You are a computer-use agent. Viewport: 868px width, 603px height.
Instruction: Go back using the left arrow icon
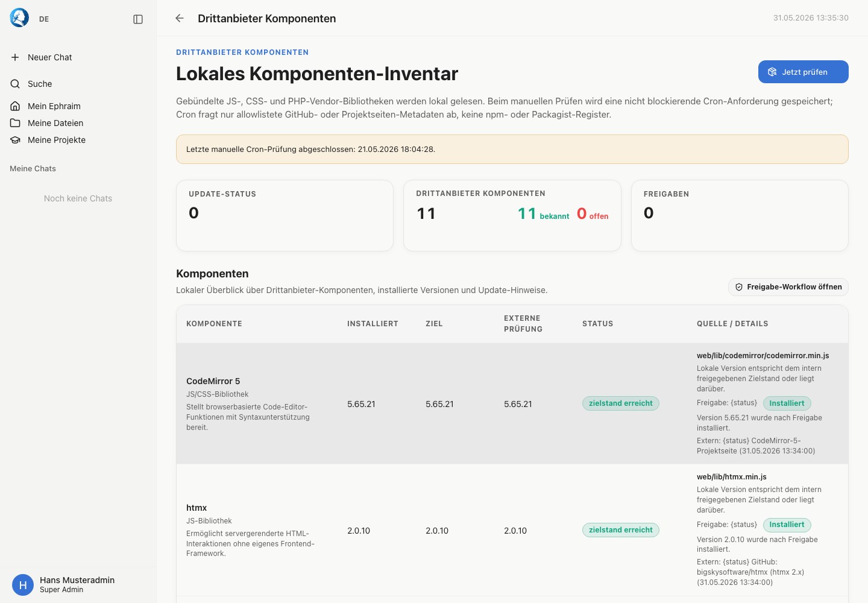click(x=180, y=18)
